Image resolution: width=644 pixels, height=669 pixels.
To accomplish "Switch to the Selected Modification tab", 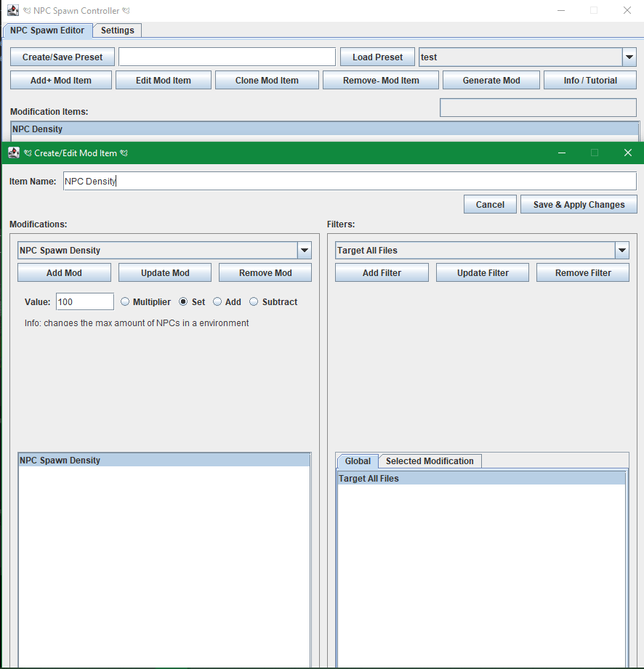I will pos(430,461).
